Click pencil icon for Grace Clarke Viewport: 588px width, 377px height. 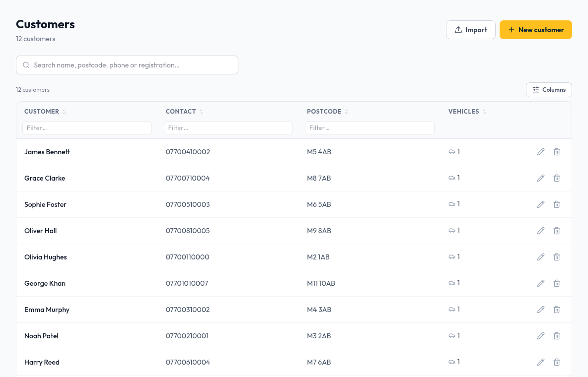point(540,178)
